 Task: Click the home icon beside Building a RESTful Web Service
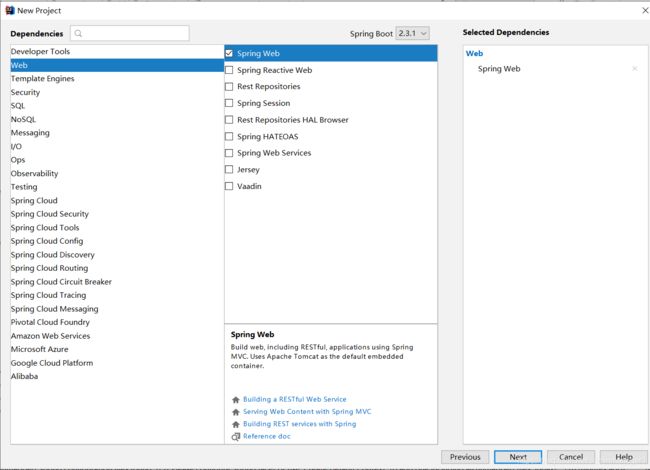pyautogui.click(x=235, y=399)
